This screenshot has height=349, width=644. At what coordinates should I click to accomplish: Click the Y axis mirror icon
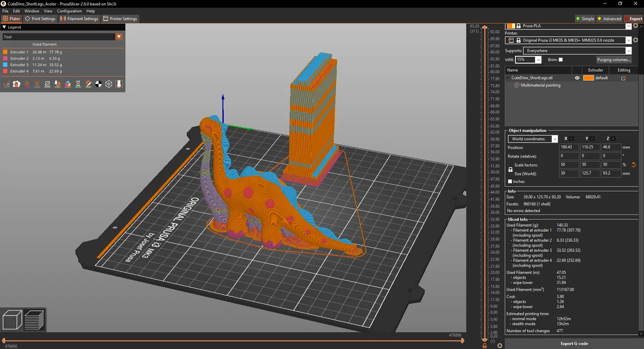(592, 138)
